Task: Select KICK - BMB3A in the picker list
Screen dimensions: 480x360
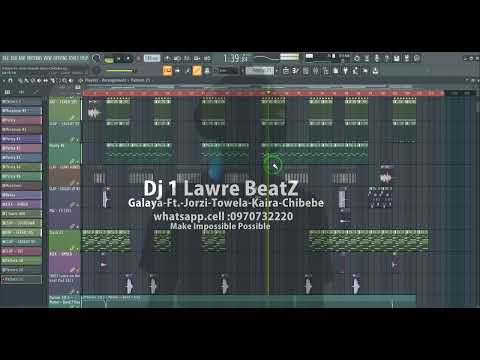Action: point(21,204)
